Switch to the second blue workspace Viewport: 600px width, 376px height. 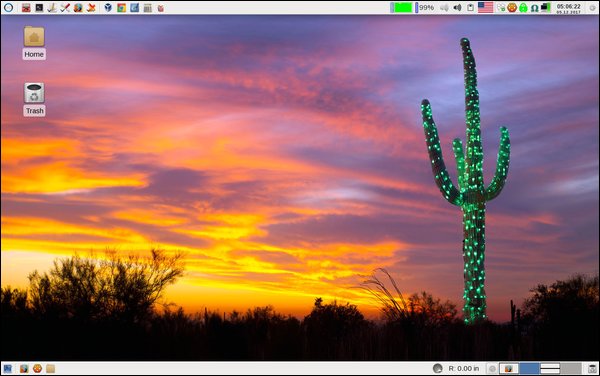tap(529, 368)
